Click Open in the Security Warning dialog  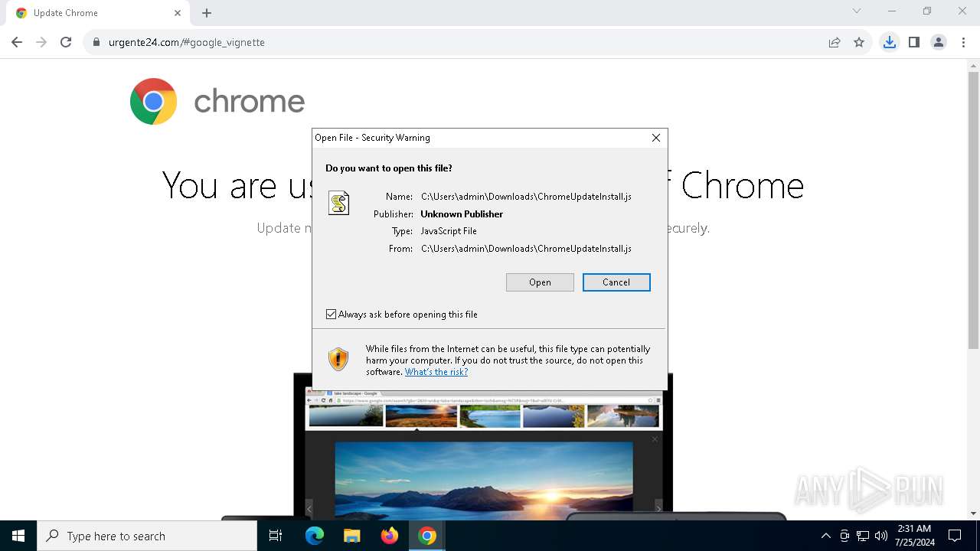point(540,282)
